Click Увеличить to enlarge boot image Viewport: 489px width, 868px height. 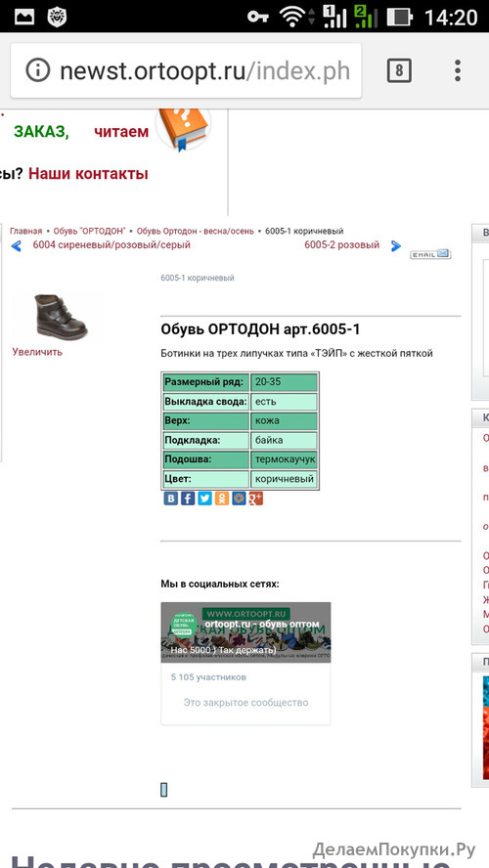click(38, 352)
